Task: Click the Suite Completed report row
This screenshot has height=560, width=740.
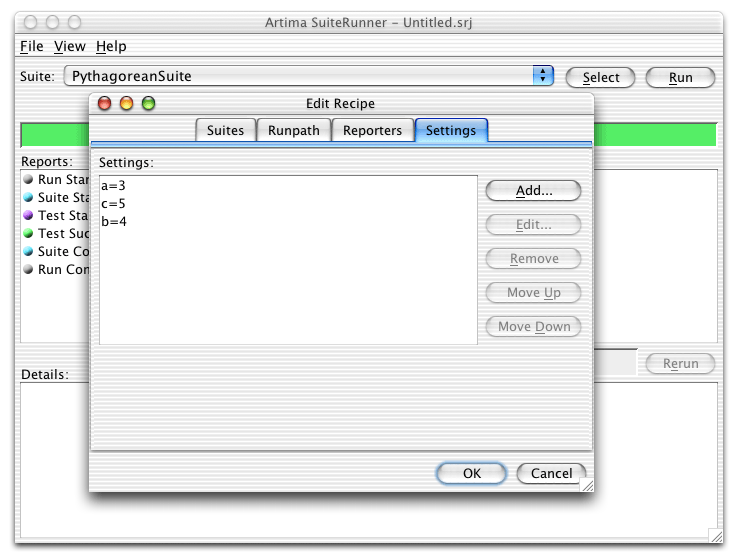Action: click(x=56, y=251)
